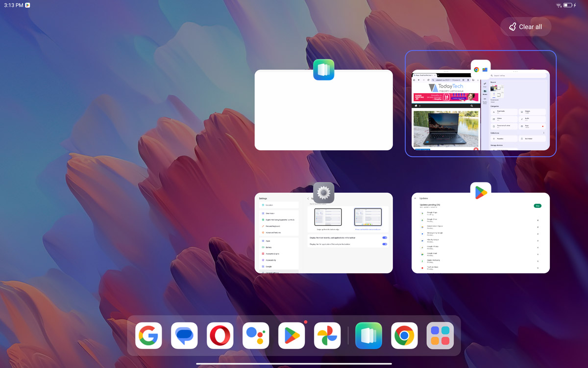Tap the 3:13 PM clock
588x368 pixels.
(14, 5)
